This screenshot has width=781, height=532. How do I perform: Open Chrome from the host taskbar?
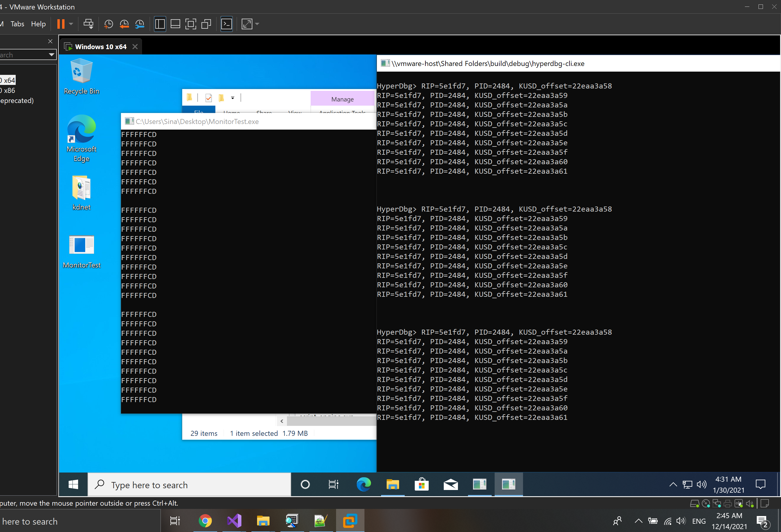coord(206,520)
